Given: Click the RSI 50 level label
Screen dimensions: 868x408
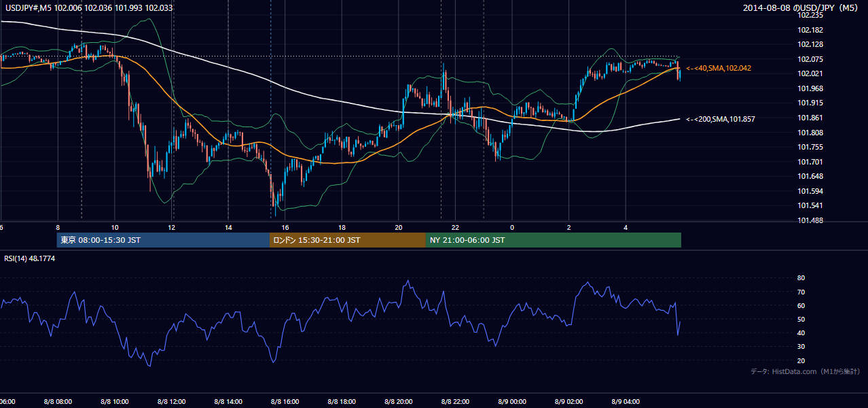Looking at the screenshot, I should tap(801, 319).
